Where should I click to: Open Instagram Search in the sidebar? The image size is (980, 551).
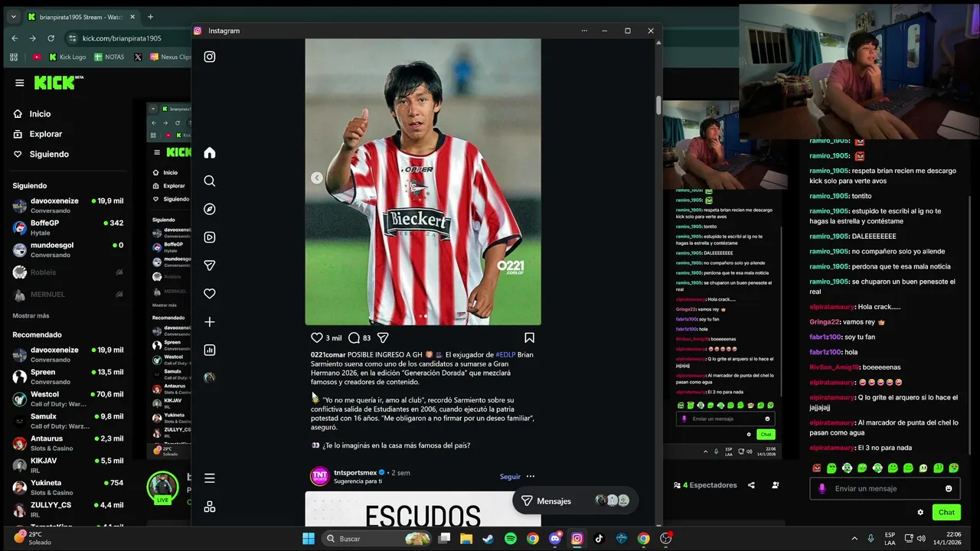(x=209, y=181)
